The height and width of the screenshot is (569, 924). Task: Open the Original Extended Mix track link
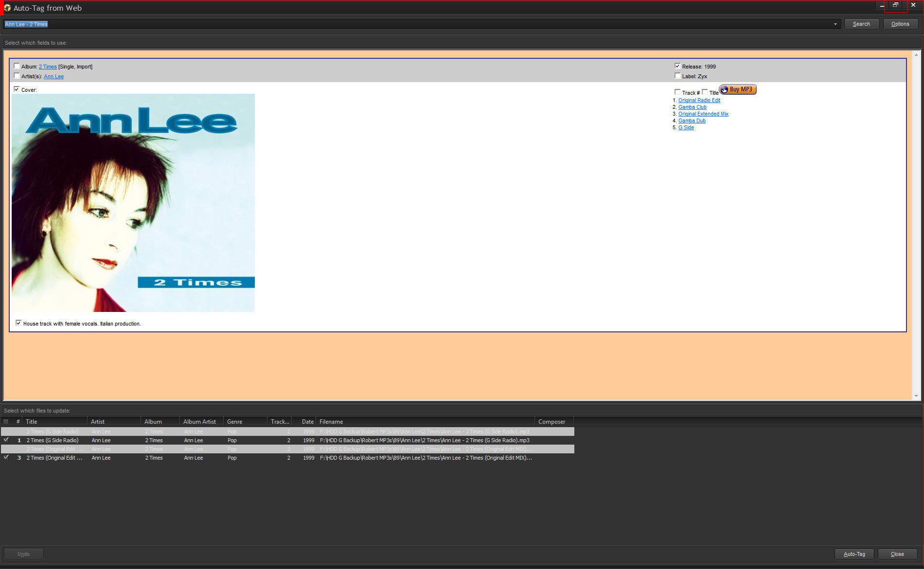tap(703, 114)
